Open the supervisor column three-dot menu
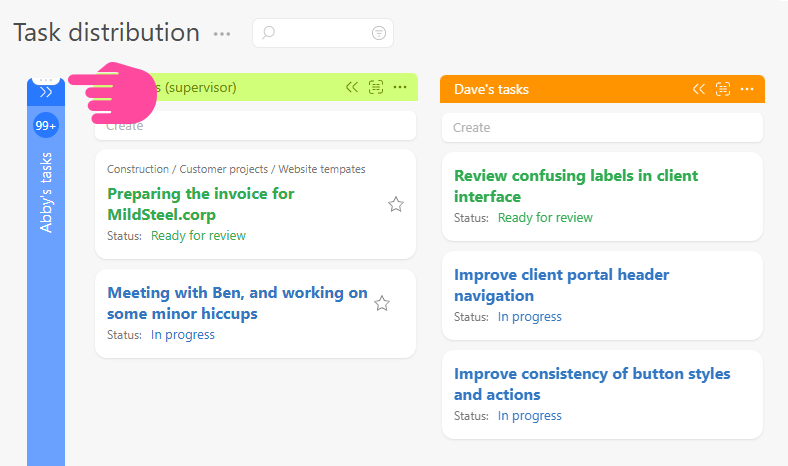Viewport: 788px width, 466px height. click(400, 87)
